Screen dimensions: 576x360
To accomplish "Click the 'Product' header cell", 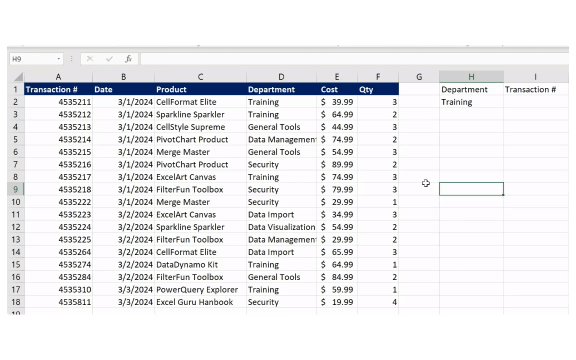I will pos(200,89).
